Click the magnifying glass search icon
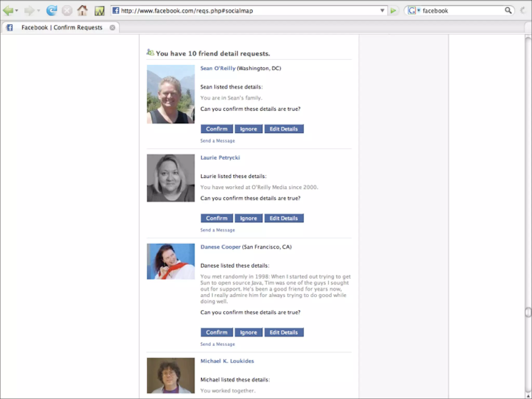This screenshot has width=532, height=399. [x=508, y=11]
